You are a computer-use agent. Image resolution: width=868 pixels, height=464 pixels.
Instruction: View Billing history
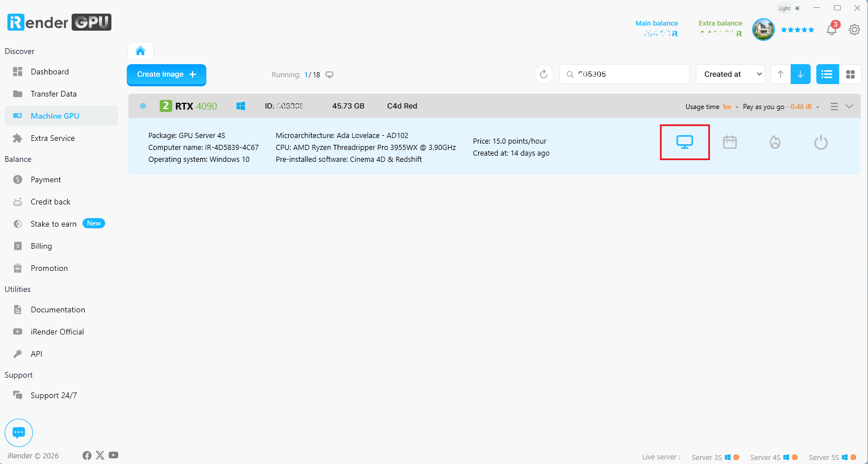tap(61, 246)
